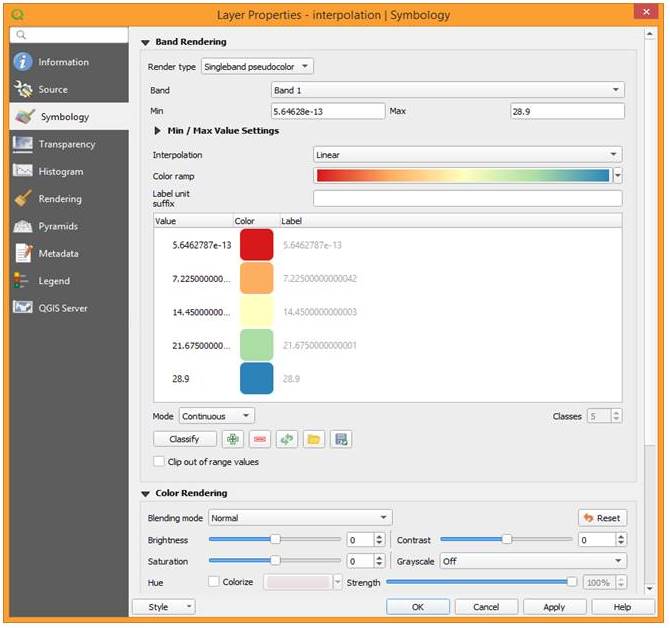Click the Legend tab icon
This screenshot has height=628, width=670.
(x=21, y=281)
